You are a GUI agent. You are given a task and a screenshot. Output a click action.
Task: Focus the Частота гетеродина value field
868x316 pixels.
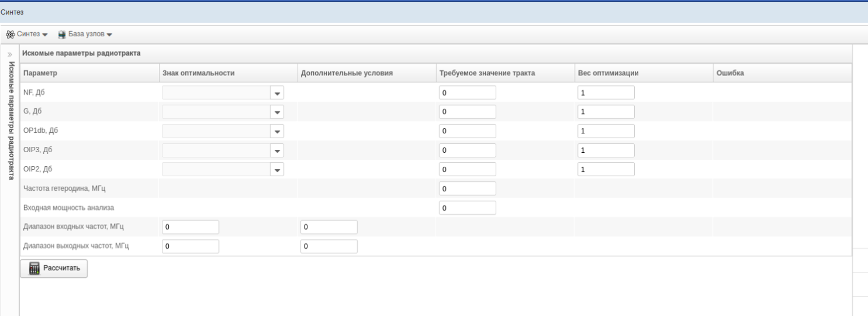pos(467,189)
